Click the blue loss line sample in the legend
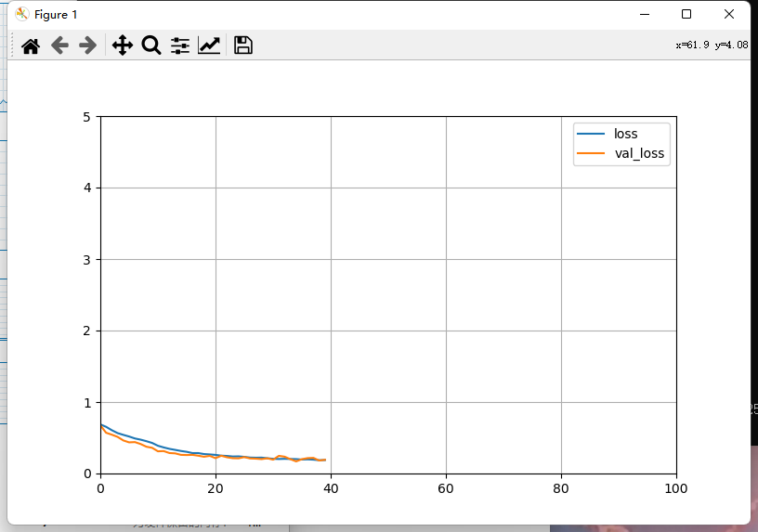The width and height of the screenshot is (758, 532). tap(591, 134)
